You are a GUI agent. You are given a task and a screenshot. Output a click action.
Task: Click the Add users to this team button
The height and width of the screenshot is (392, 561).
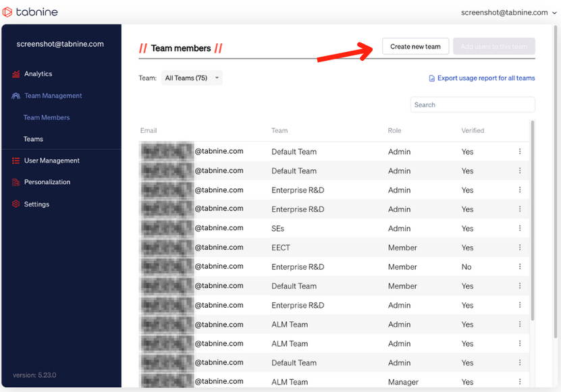click(494, 47)
